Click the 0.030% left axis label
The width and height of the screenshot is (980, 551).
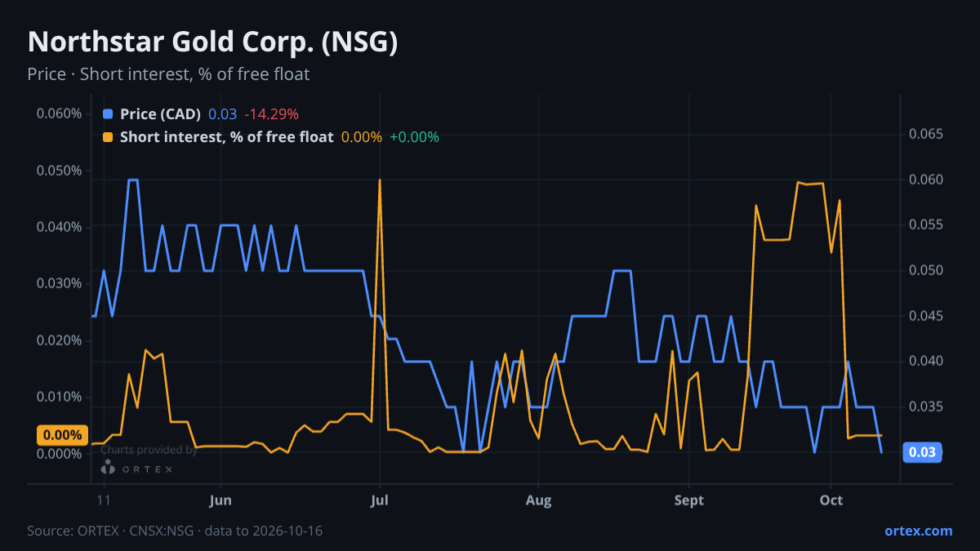pyautogui.click(x=59, y=283)
